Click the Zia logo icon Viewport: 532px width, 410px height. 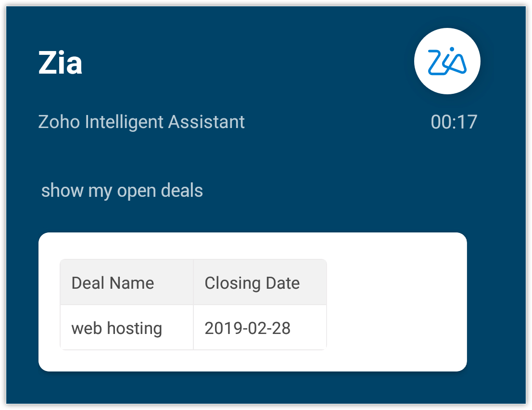[447, 61]
